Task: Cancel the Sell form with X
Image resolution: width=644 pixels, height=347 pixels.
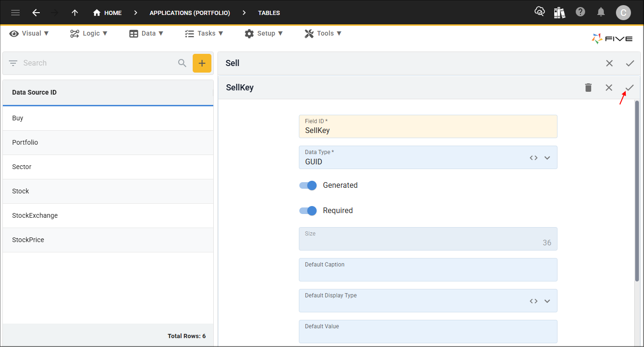Action: click(609, 63)
